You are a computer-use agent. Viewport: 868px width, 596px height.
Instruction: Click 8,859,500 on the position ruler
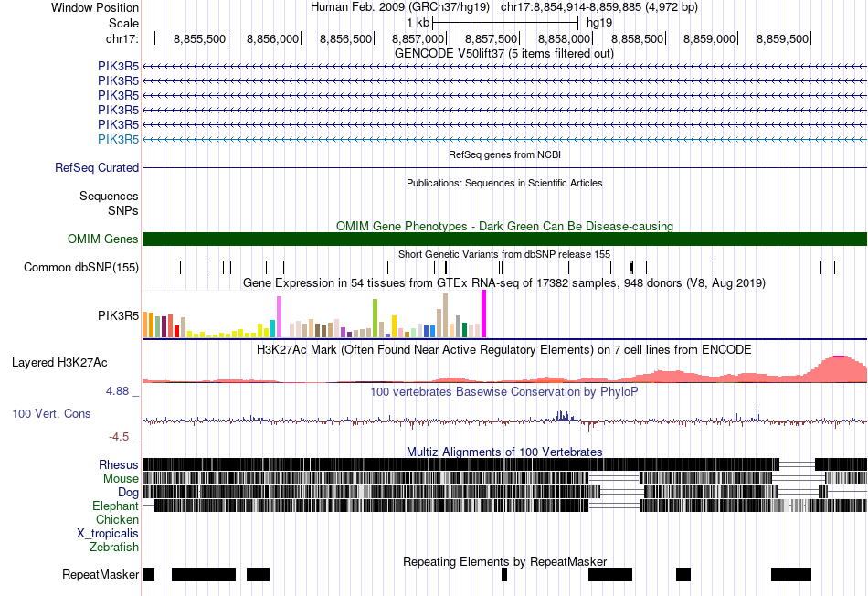click(783, 38)
